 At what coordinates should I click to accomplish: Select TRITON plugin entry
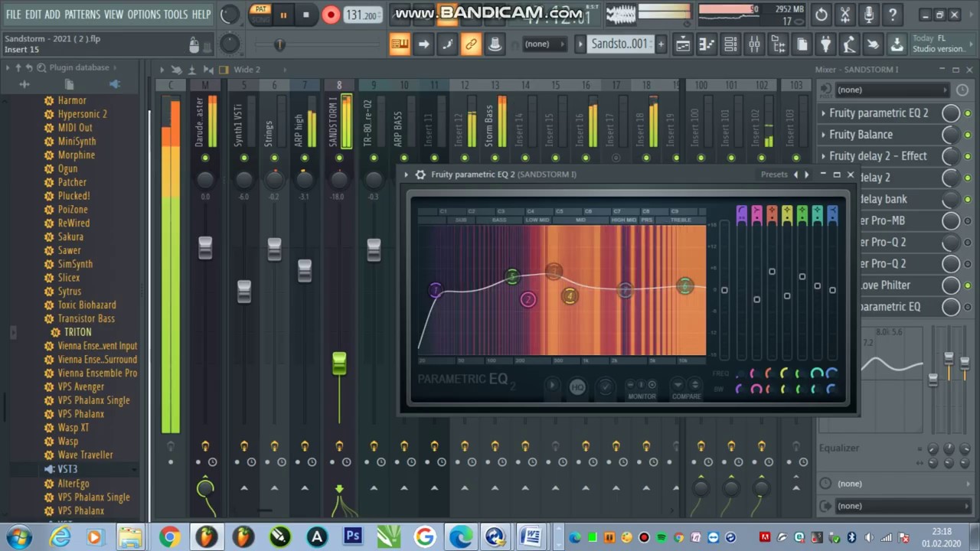click(x=77, y=333)
